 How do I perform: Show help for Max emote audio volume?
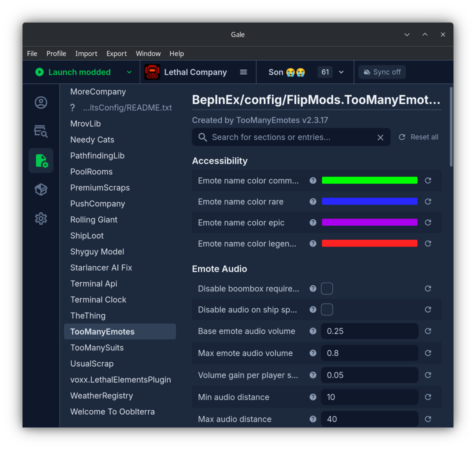point(313,353)
